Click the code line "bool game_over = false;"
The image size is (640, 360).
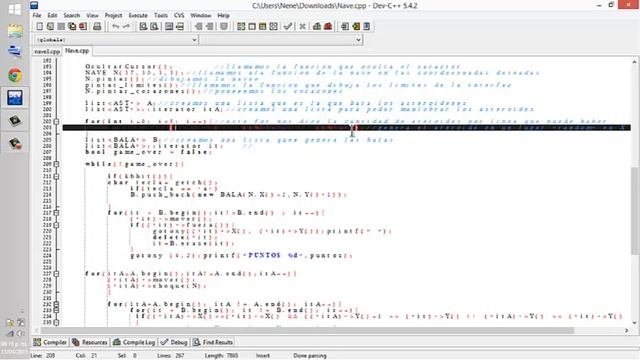click(x=149, y=152)
